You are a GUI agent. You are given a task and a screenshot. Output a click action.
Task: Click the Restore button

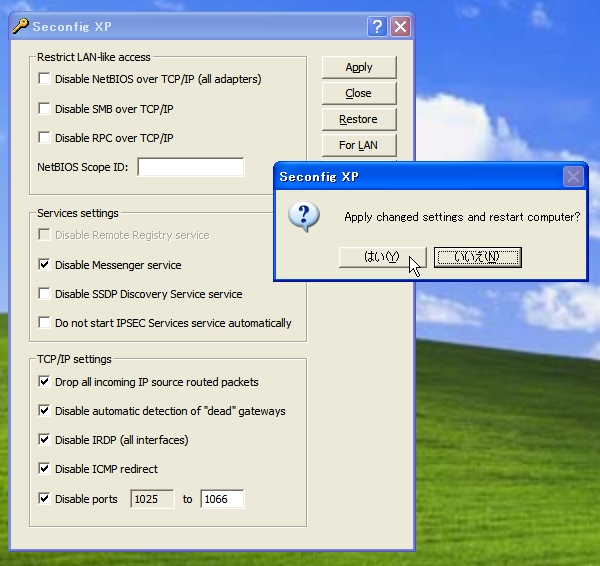[359, 119]
